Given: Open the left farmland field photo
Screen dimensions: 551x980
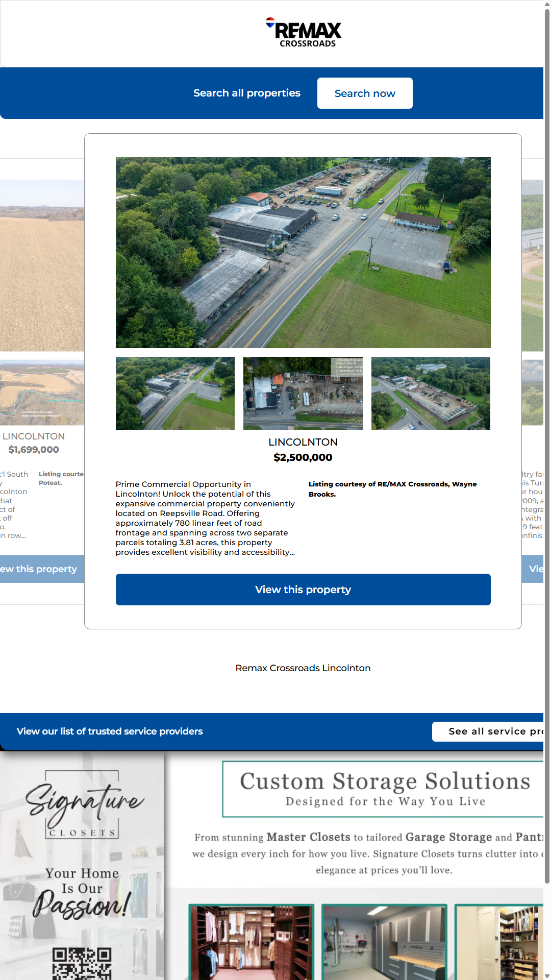Looking at the screenshot, I should point(42,265).
